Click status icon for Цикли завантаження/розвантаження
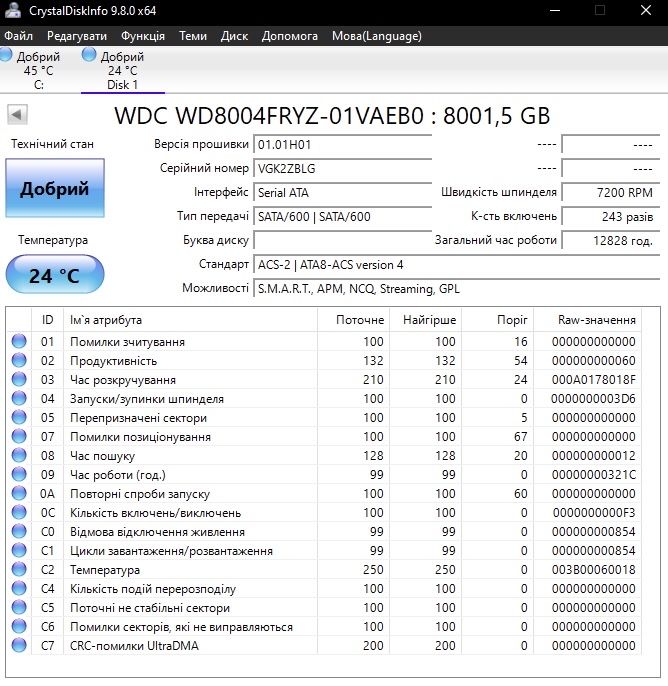Image resolution: width=668 pixels, height=686 pixels. pos(19,550)
